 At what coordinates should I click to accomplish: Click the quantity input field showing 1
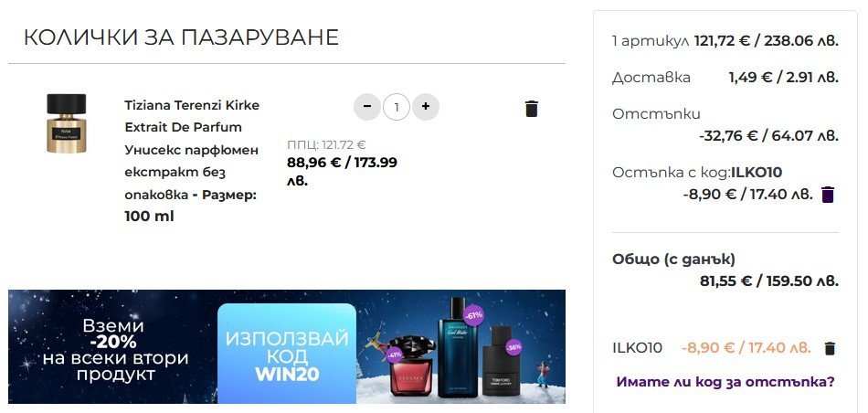pyautogui.click(x=397, y=107)
